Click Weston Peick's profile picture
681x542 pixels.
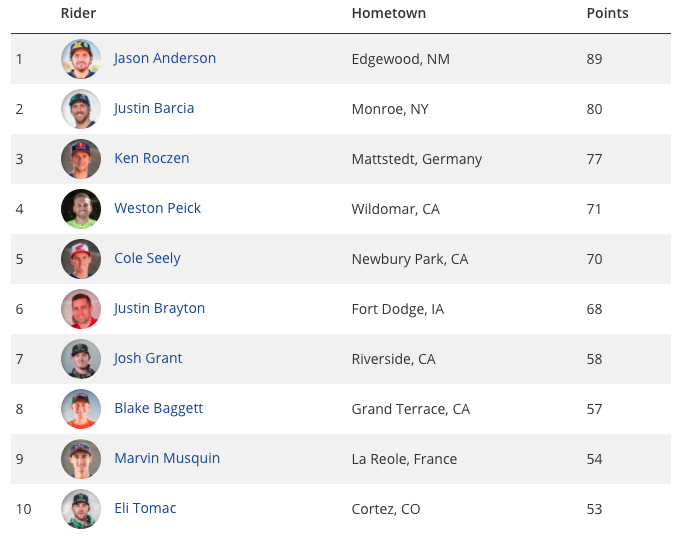click(x=81, y=208)
